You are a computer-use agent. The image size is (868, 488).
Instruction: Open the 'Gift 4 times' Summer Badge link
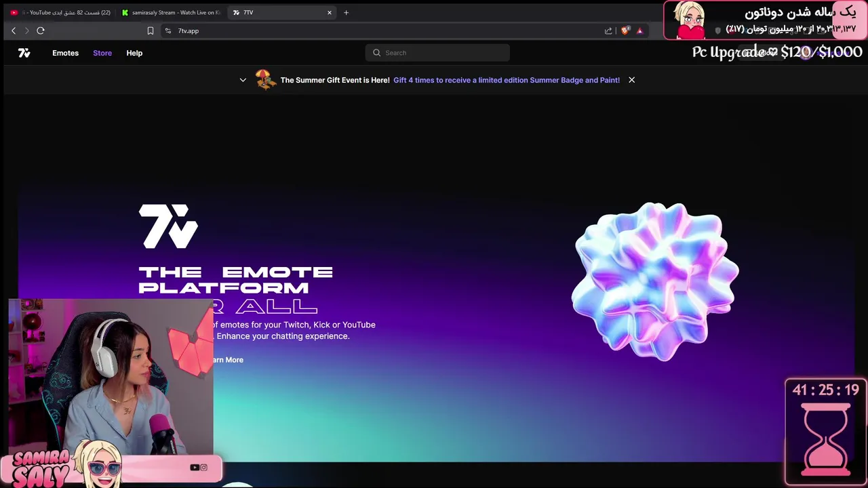(507, 80)
